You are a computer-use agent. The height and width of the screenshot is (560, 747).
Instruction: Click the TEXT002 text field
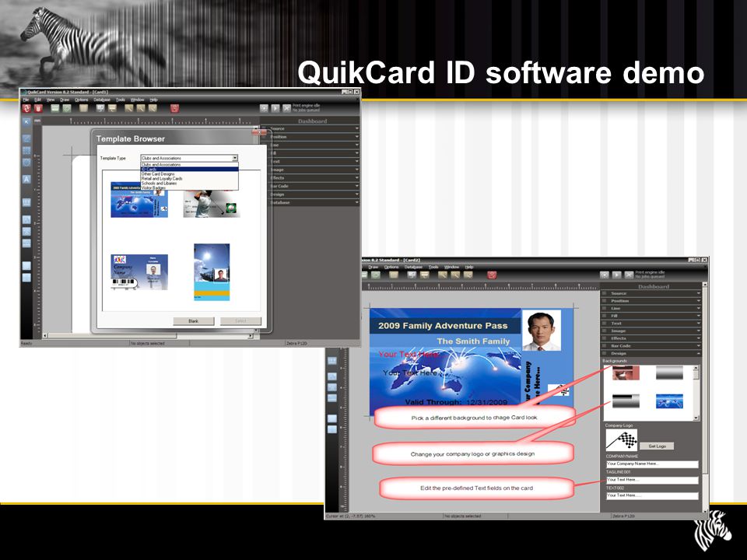click(652, 495)
